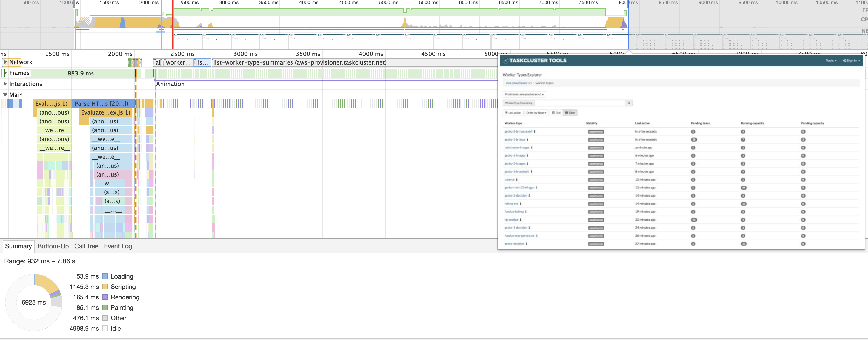Click the Painting color swatch in the legend
This screenshot has width=868, height=340.
pyautogui.click(x=105, y=308)
